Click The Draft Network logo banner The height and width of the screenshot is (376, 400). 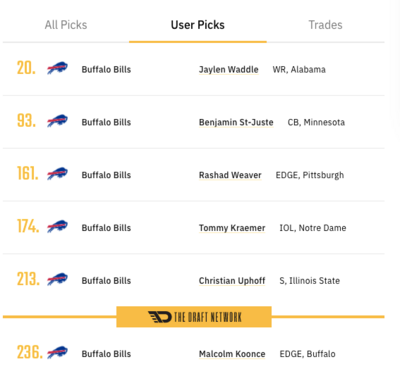(194, 317)
